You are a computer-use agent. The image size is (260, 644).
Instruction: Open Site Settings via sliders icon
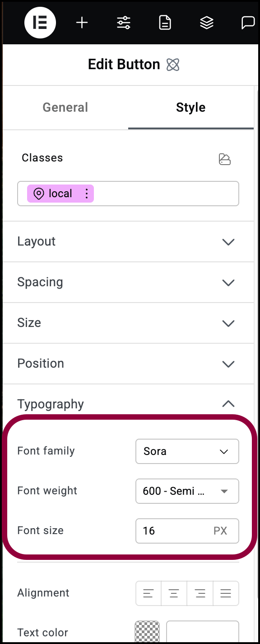coord(123,22)
